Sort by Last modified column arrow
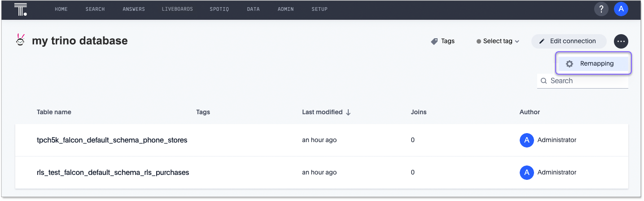 tap(348, 112)
